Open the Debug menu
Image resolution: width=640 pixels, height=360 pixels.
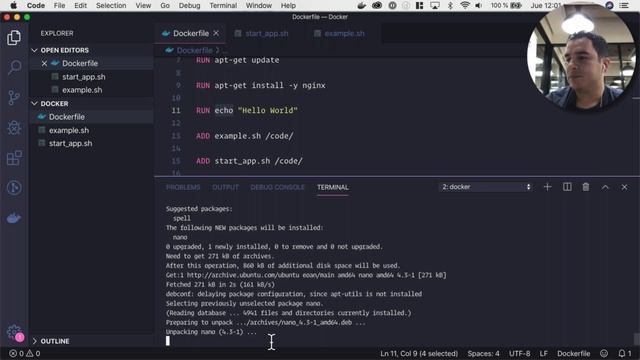pyautogui.click(x=189, y=5)
